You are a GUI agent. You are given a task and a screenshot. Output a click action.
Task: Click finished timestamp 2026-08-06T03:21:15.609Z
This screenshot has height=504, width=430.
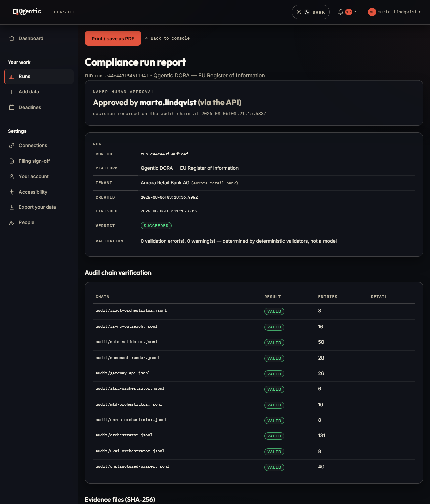(169, 211)
